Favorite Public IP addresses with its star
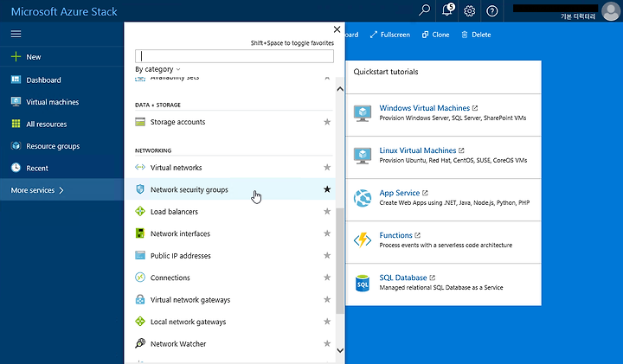 tap(327, 255)
